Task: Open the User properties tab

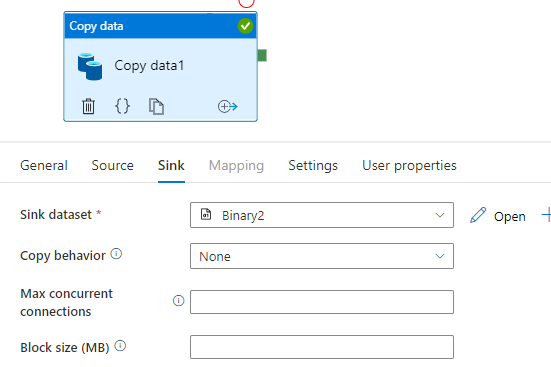Action: [x=409, y=166]
